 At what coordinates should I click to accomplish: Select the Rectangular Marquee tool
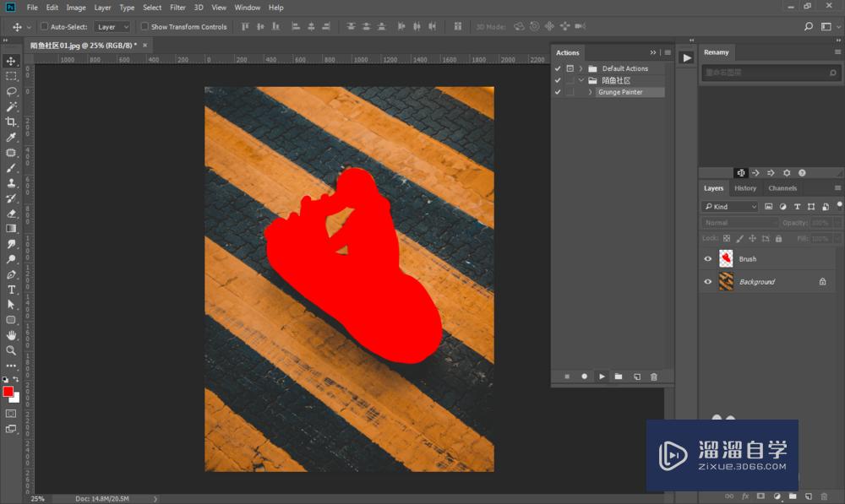click(11, 76)
